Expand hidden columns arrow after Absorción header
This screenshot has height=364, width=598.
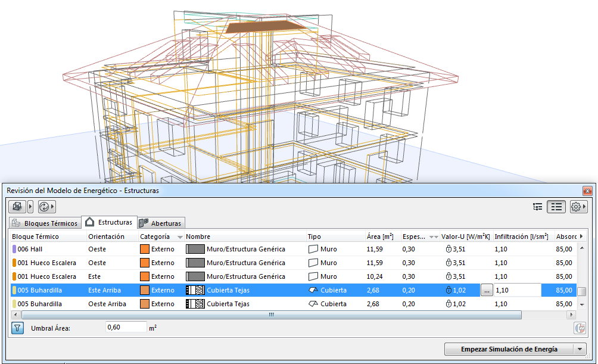(581, 237)
